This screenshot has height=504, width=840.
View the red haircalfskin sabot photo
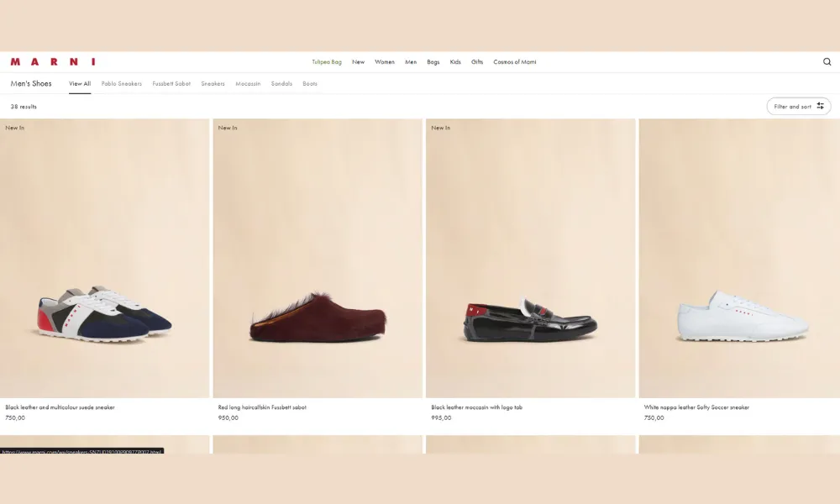click(318, 258)
